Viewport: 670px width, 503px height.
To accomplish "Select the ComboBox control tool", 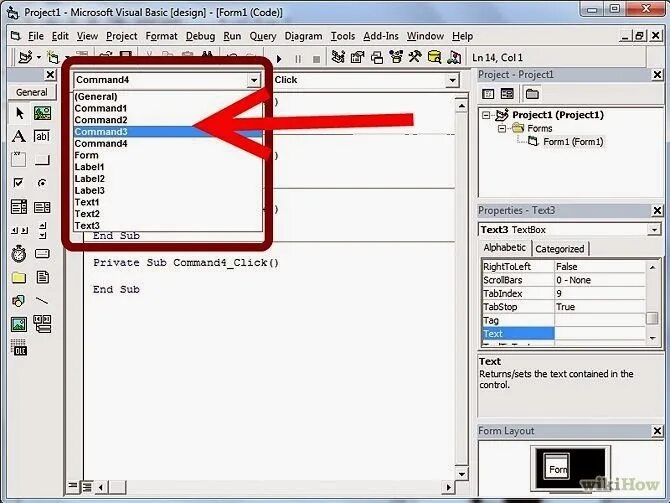I will pyautogui.click(x=18, y=207).
